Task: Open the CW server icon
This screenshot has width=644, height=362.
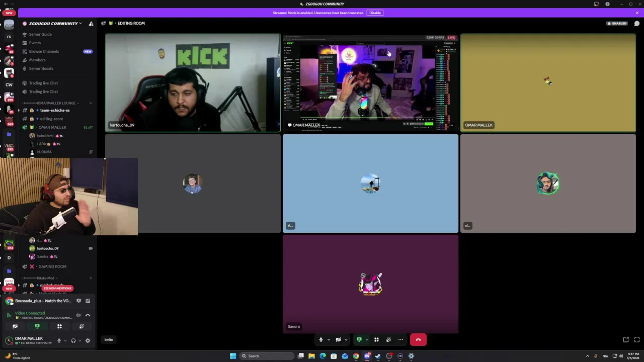Action: [x=9, y=85]
